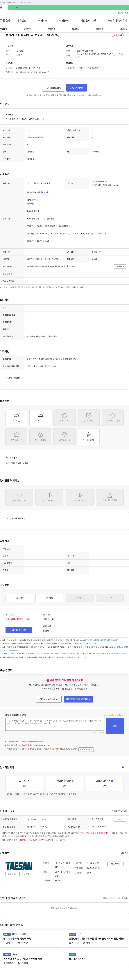Click the 메일로 질문하기 button

pyautogui.click(x=86, y=749)
